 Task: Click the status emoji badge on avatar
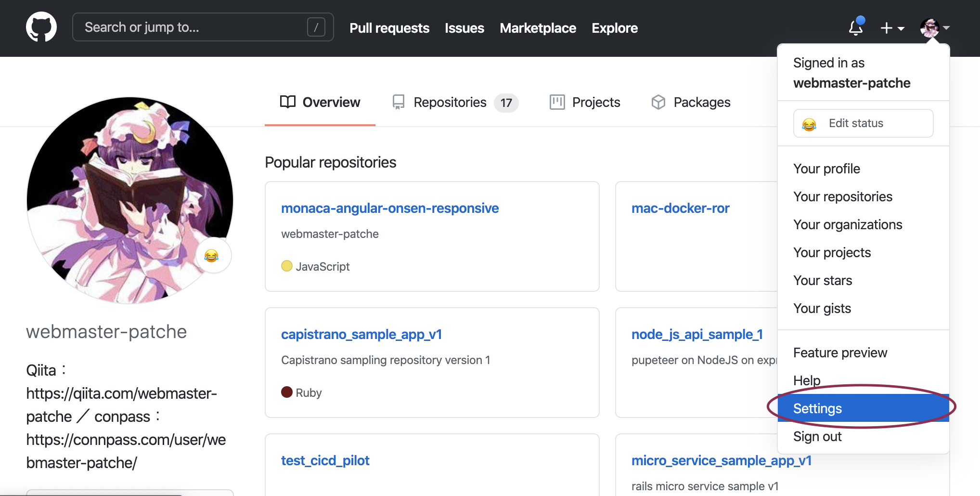212,255
